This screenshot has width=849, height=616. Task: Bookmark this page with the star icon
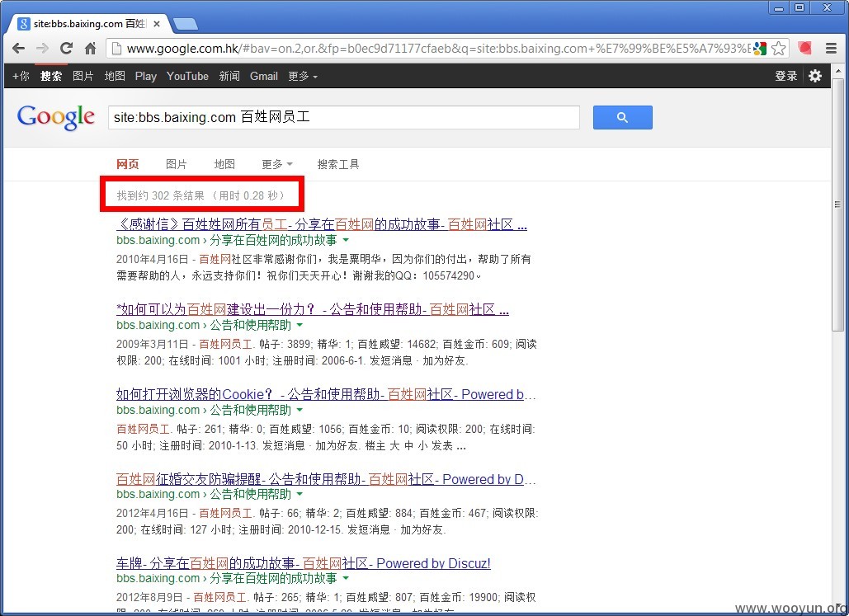coord(779,48)
